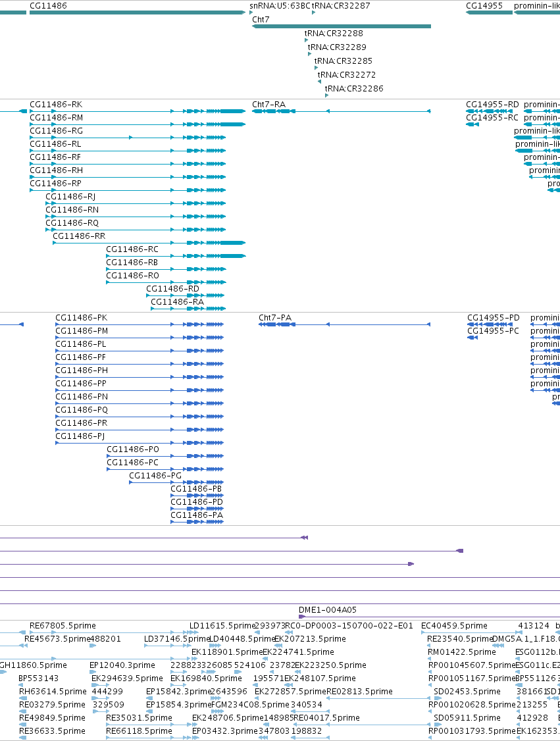The image size is (560, 741).
Task: Select the CG11486 gene label
Action: tap(48, 6)
